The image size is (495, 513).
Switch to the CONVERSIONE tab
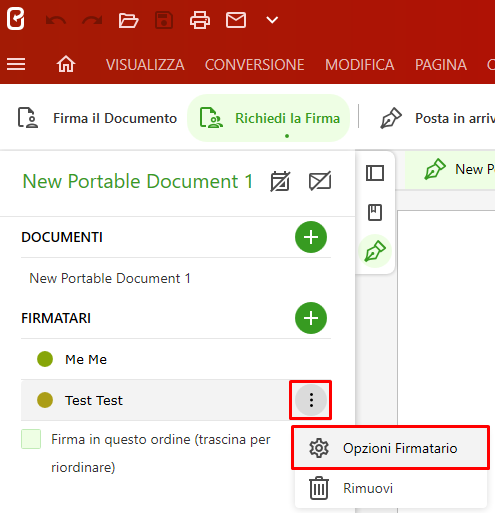[254, 65]
